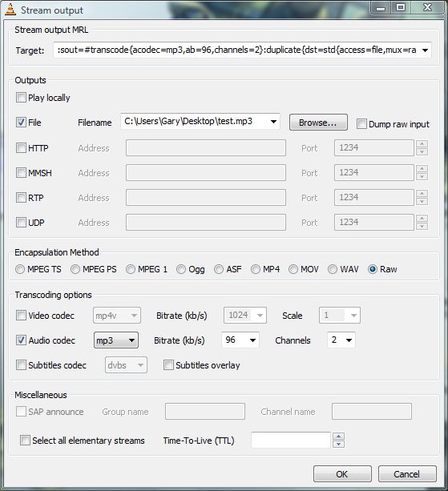Click the TTL spinner down arrow
This screenshot has width=448, height=491.
pos(339,444)
